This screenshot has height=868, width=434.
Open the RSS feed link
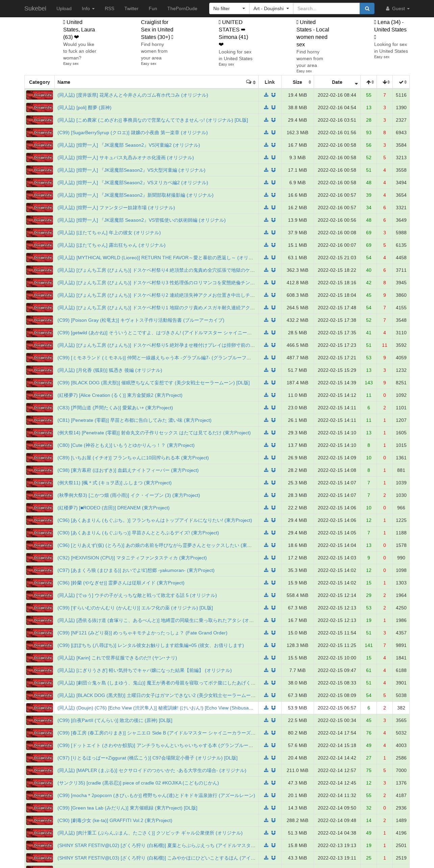pos(110,8)
